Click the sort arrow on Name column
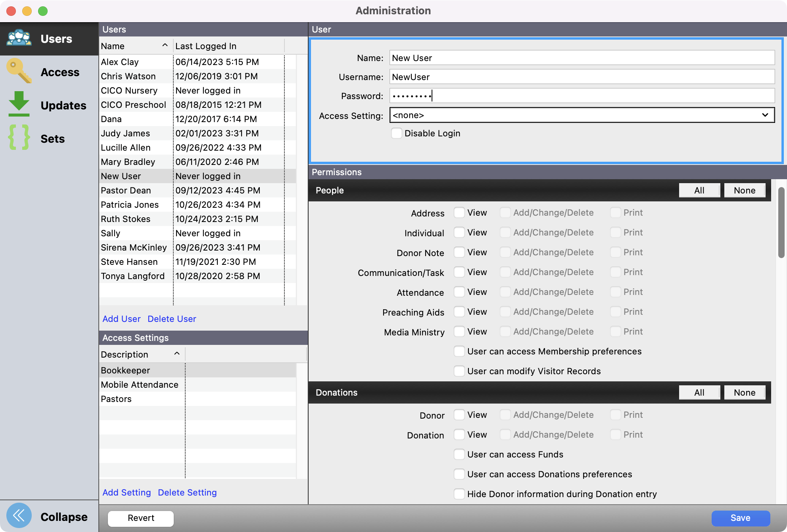Image resolution: width=787 pixels, height=532 pixels. (165, 46)
